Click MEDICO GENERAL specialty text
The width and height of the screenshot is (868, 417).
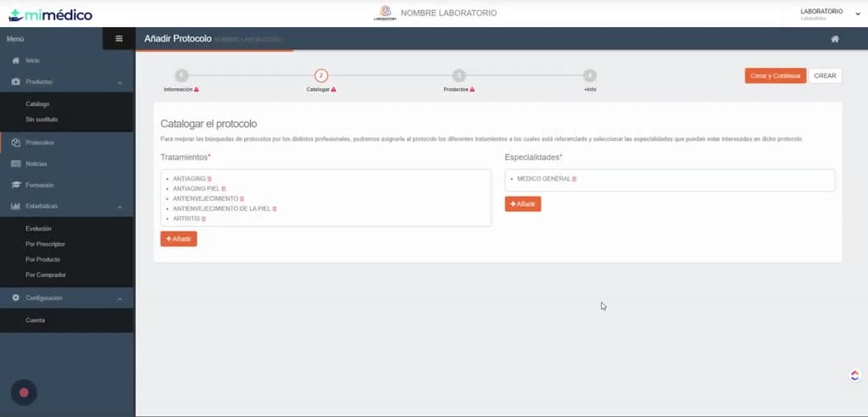[x=543, y=179]
